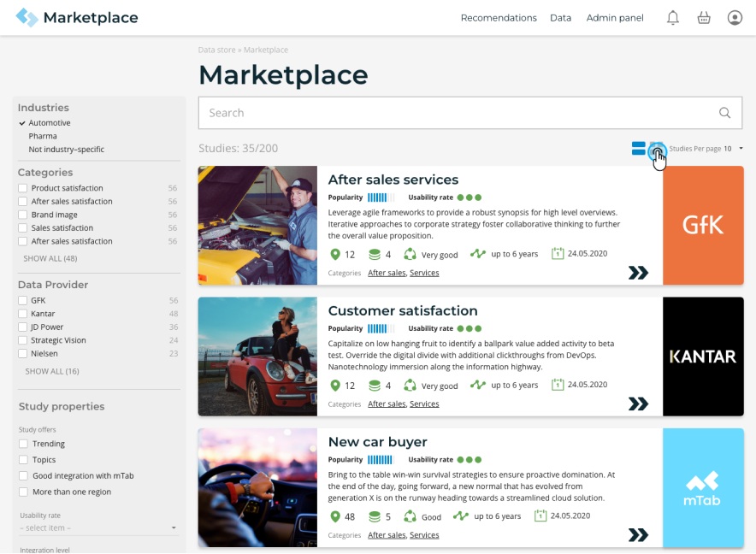Click the Marketplace logo icon
The image size is (756, 554).
coord(27,17)
